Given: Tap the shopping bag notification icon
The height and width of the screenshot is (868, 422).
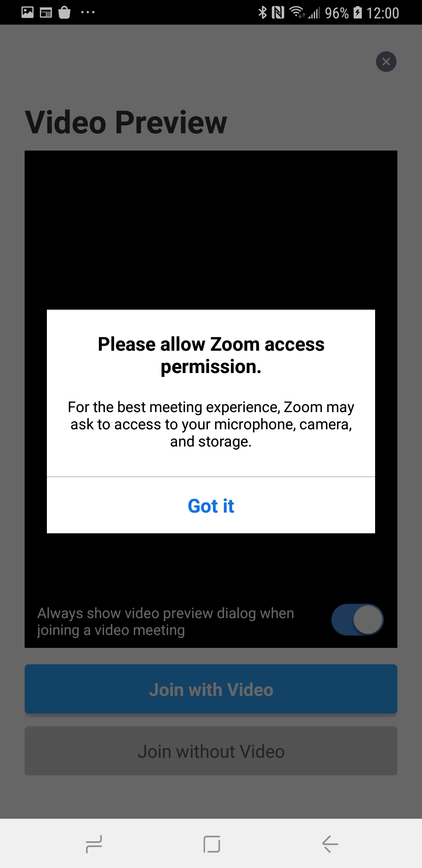Looking at the screenshot, I should (64, 13).
